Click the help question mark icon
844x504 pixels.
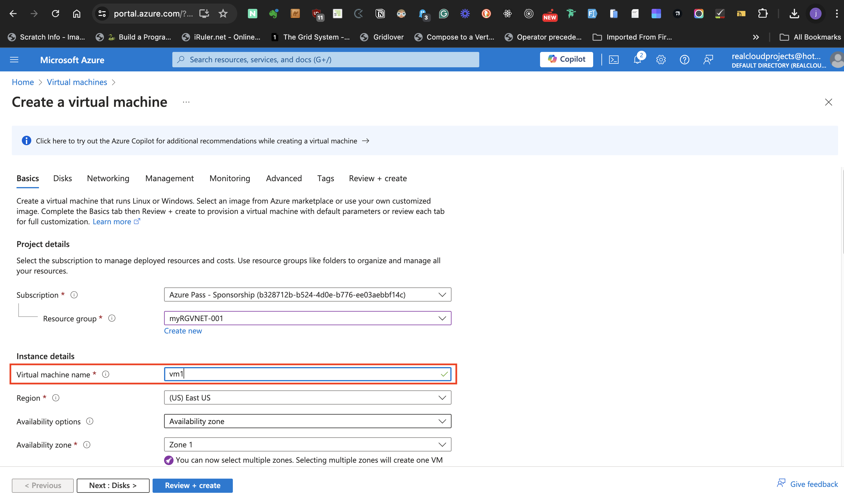click(x=684, y=60)
